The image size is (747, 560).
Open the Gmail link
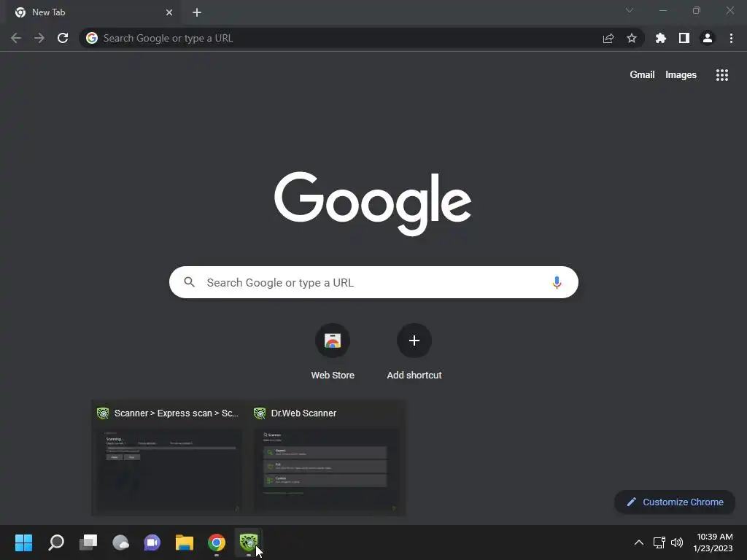(x=642, y=75)
